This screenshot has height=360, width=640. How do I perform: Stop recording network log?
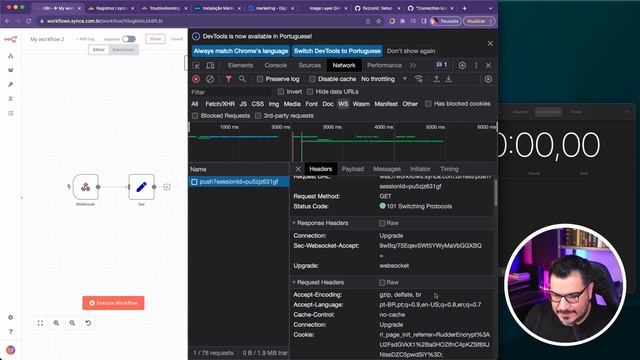196,79
